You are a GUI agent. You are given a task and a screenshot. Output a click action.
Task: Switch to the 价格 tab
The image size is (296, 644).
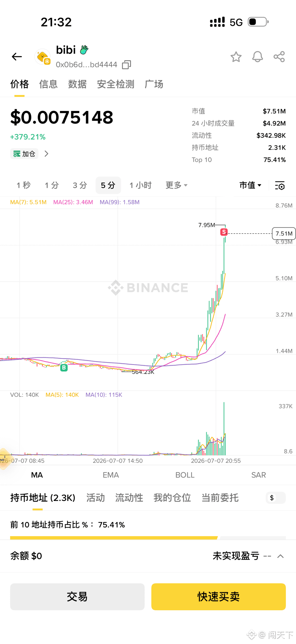[x=19, y=84]
